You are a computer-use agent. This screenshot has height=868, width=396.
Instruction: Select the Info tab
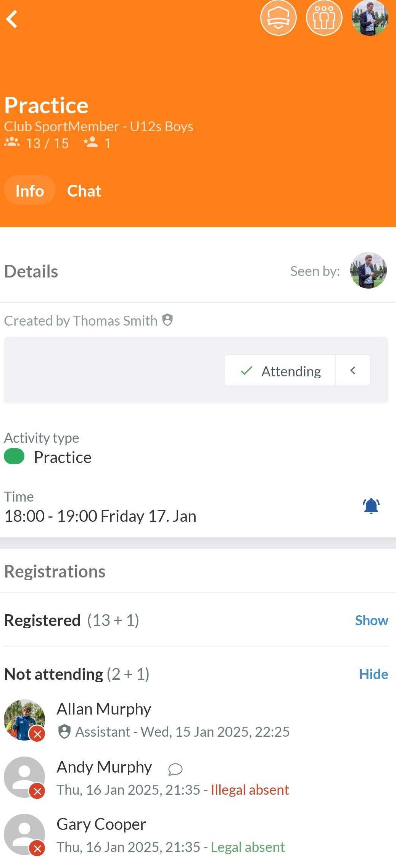(x=30, y=191)
